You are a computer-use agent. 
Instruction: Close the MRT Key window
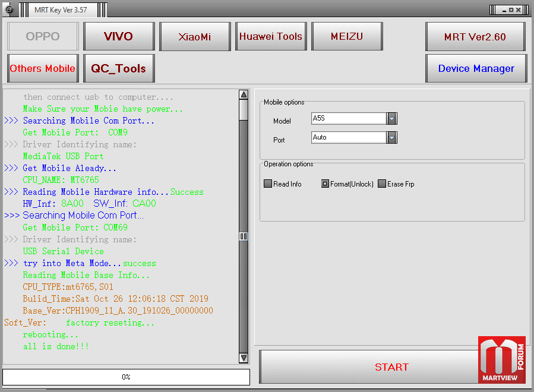[x=518, y=10]
